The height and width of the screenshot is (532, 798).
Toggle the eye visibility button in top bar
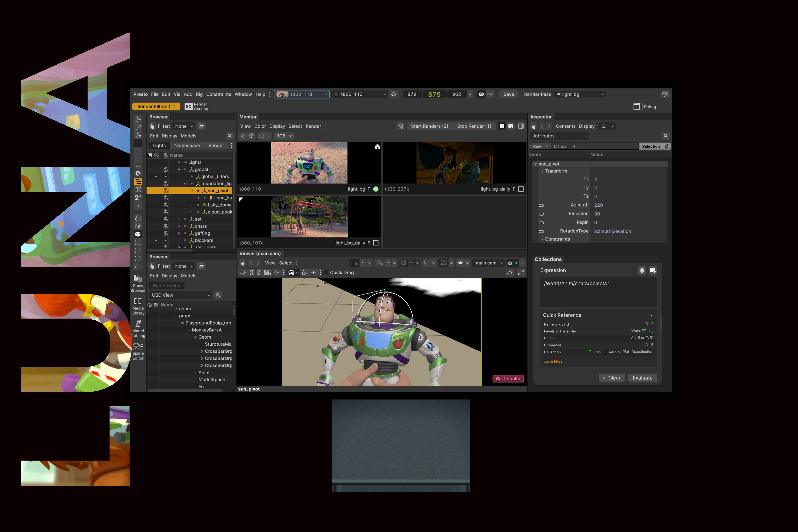[x=481, y=94]
